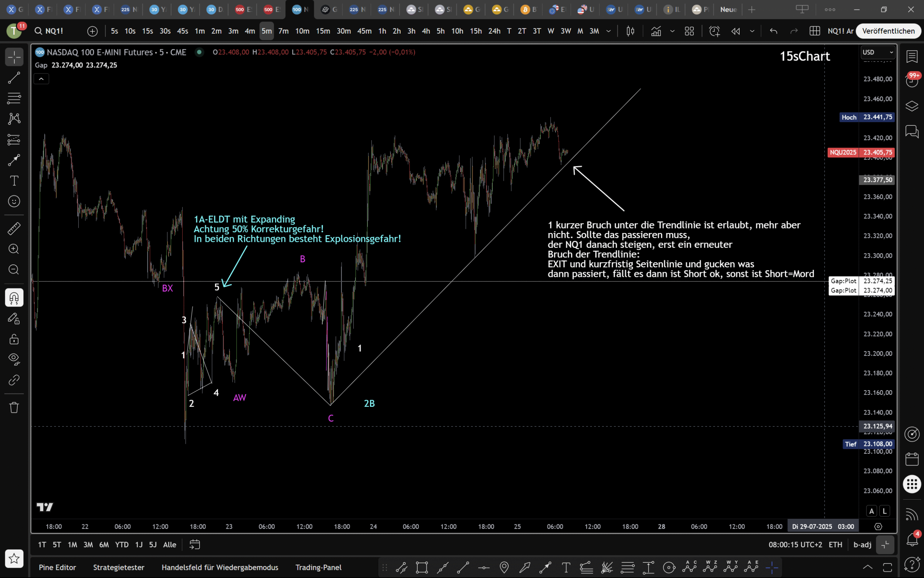Open the candlestick chart type selector
Image resolution: width=924 pixels, height=578 pixels.
pos(630,31)
